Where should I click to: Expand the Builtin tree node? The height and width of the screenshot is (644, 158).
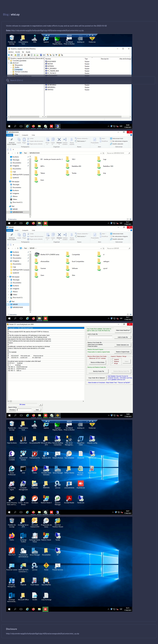11,67
